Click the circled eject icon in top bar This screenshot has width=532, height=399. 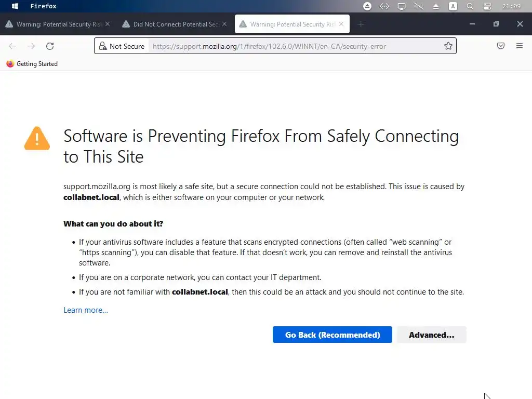click(367, 6)
